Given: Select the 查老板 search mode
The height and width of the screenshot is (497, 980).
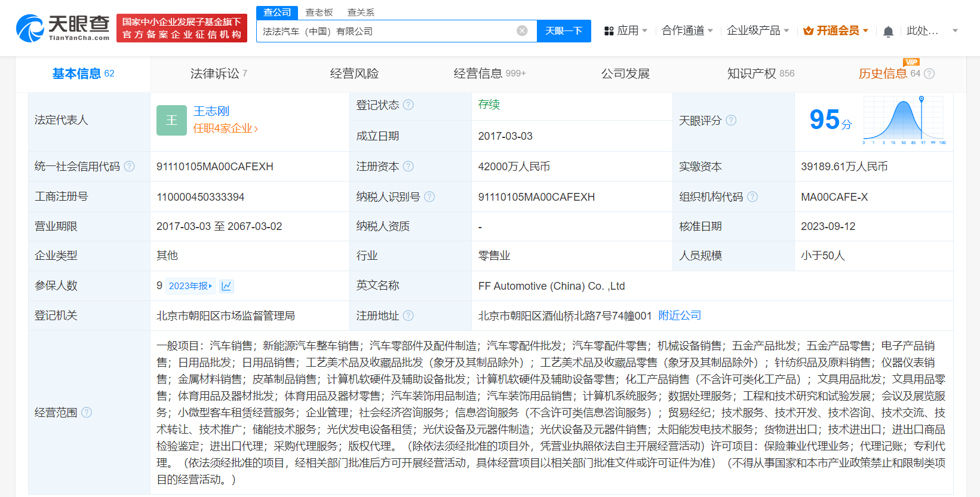Looking at the screenshot, I should pos(319,13).
